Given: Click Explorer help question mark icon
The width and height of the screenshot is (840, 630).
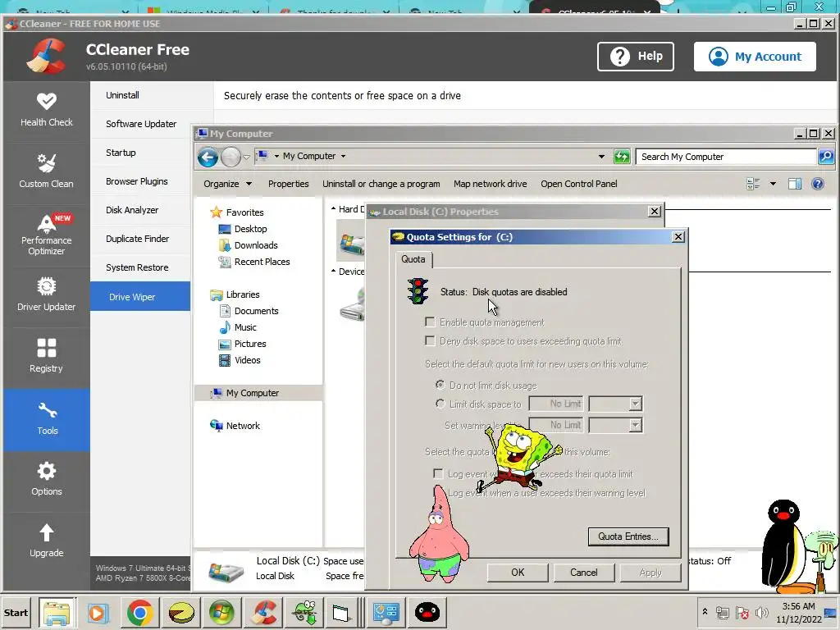Looking at the screenshot, I should 818,184.
